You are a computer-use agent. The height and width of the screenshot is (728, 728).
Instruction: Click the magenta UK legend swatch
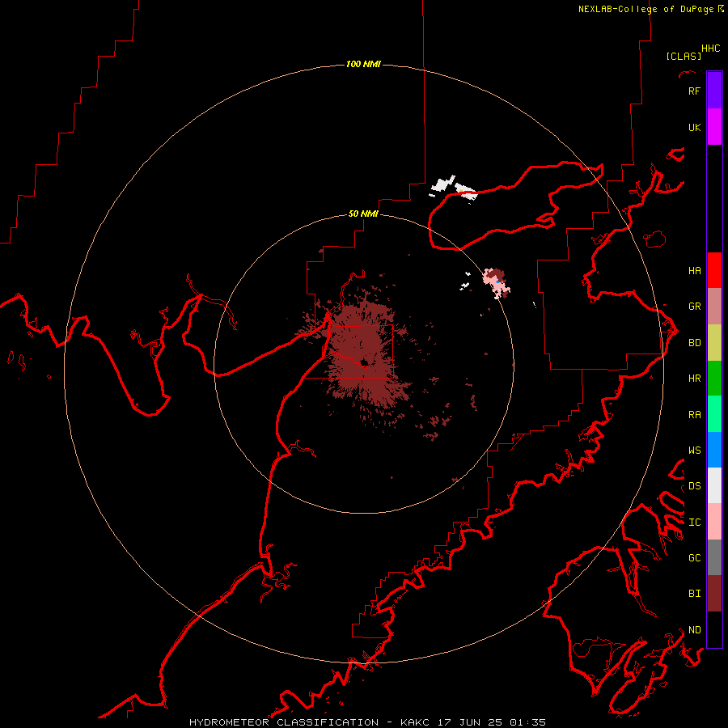point(714,127)
